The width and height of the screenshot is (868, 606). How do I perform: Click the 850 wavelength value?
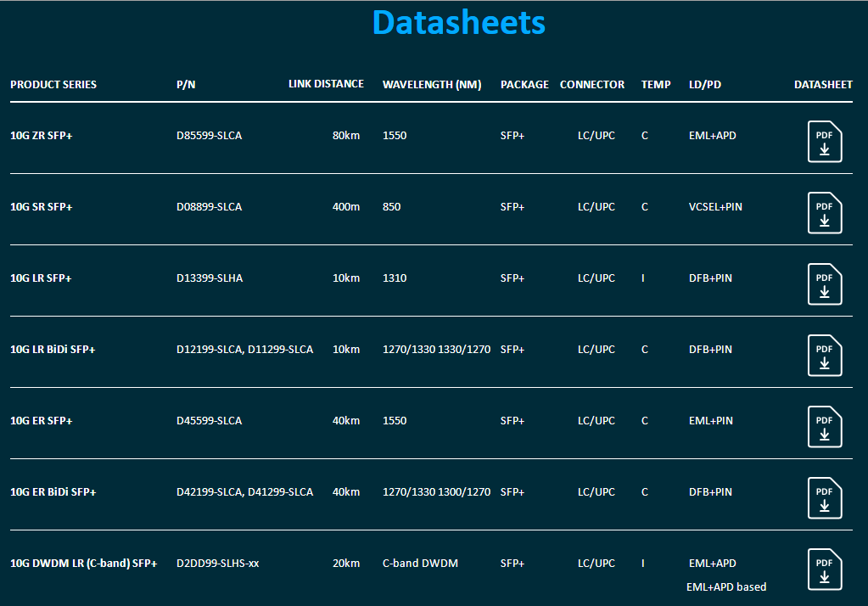391,207
